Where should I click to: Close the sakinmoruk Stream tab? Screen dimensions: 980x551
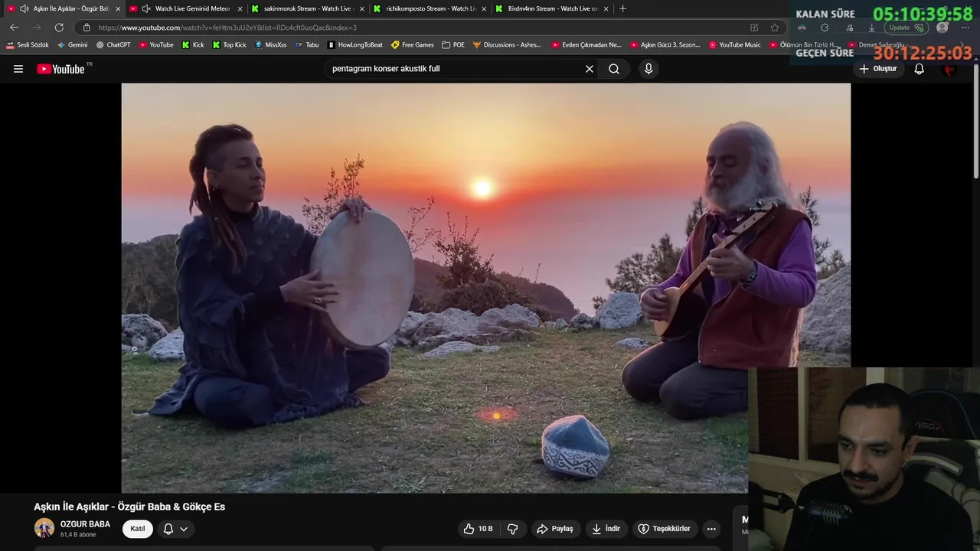click(x=362, y=8)
